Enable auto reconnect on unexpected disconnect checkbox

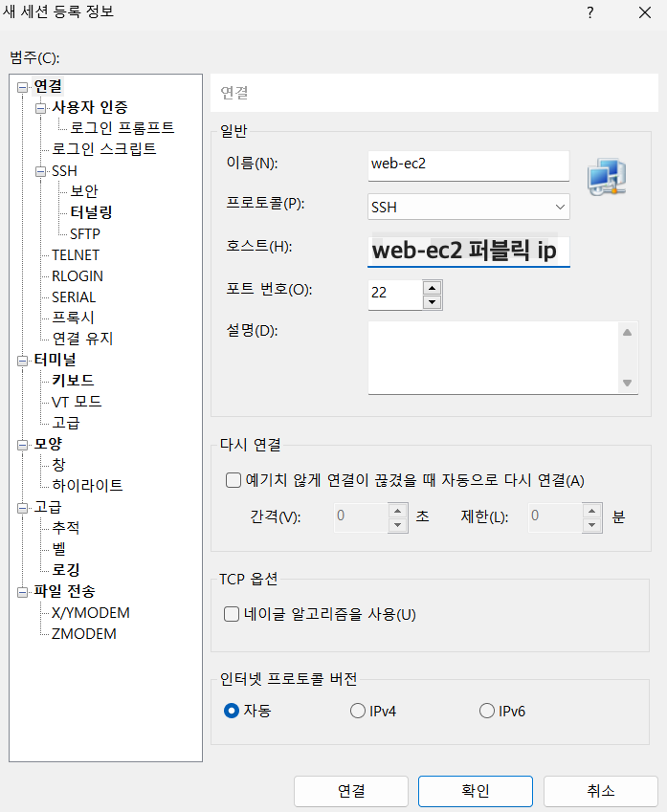[233, 480]
